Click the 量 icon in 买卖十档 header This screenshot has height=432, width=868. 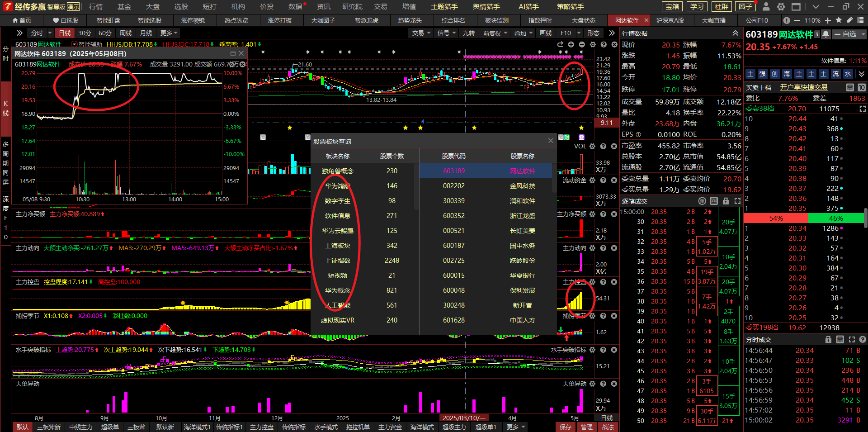(x=850, y=87)
